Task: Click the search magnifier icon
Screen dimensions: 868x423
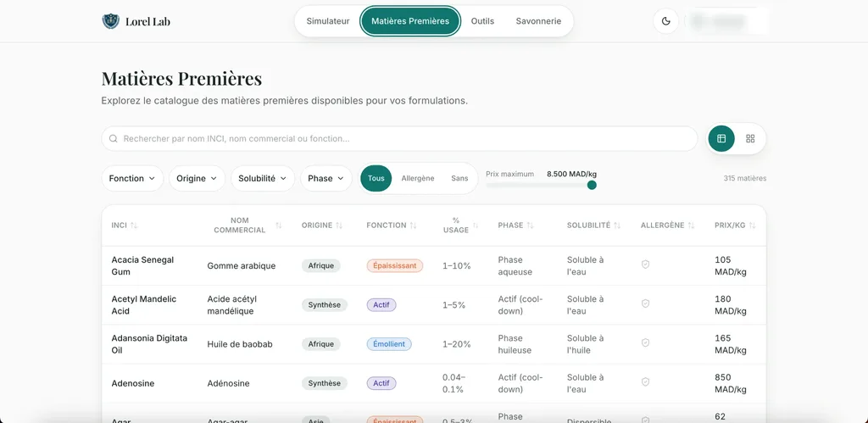Action: (113, 139)
